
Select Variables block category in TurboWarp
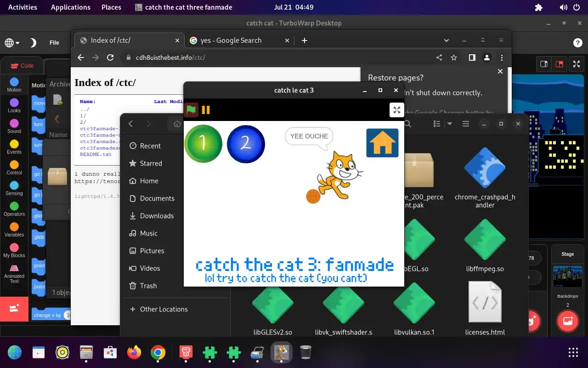[14, 230]
